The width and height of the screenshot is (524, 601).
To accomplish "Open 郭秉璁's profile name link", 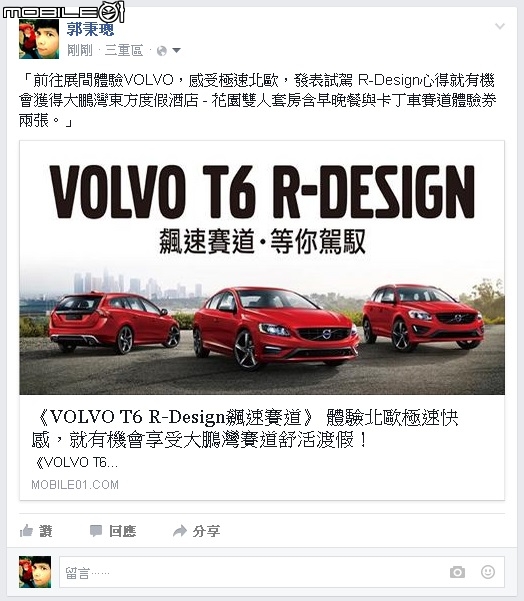I will tap(90, 29).
